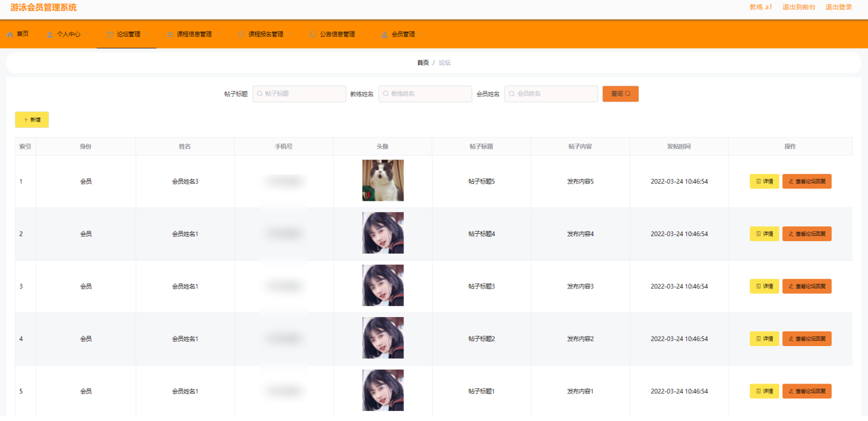This screenshot has height=421, width=868.
Task: Click the 帖子标题 column header
Action: [481, 147]
